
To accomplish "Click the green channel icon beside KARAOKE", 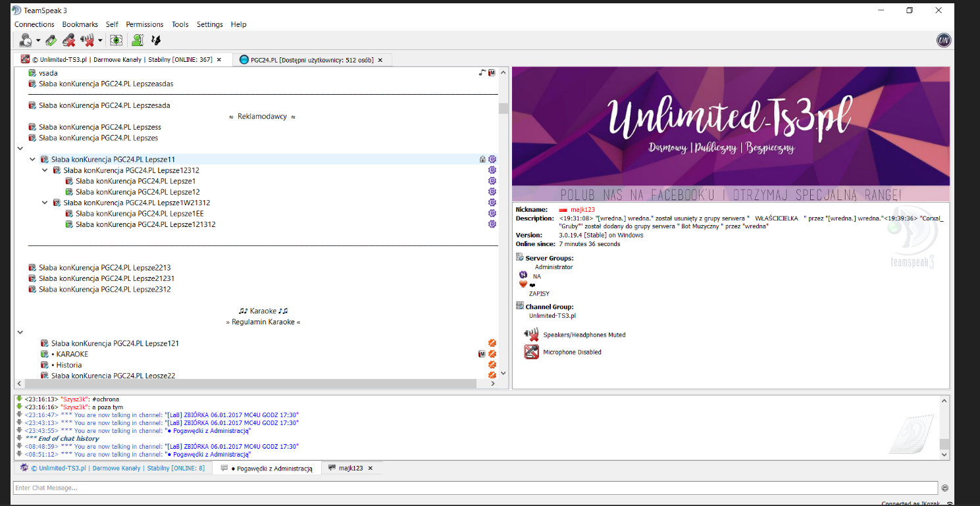I will (45, 354).
